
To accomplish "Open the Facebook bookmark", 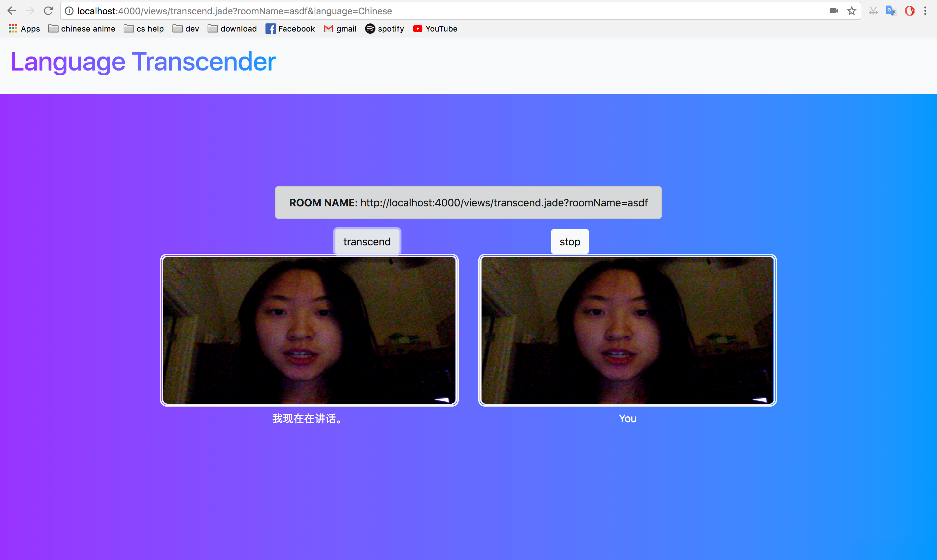I will pyautogui.click(x=290, y=29).
